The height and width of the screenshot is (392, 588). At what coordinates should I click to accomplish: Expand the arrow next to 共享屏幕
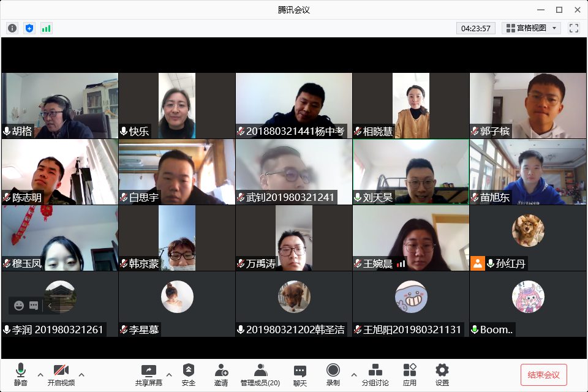(169, 374)
